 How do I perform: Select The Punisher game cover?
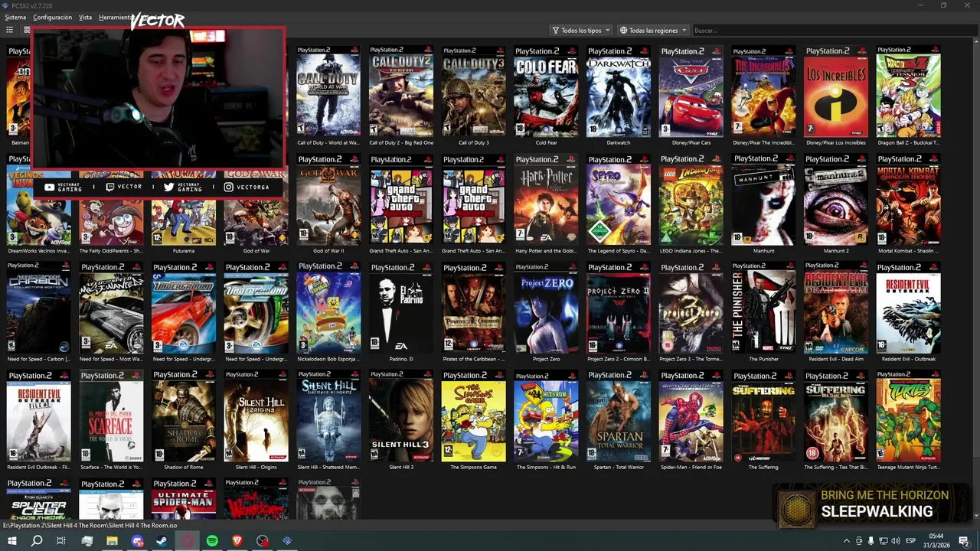763,308
